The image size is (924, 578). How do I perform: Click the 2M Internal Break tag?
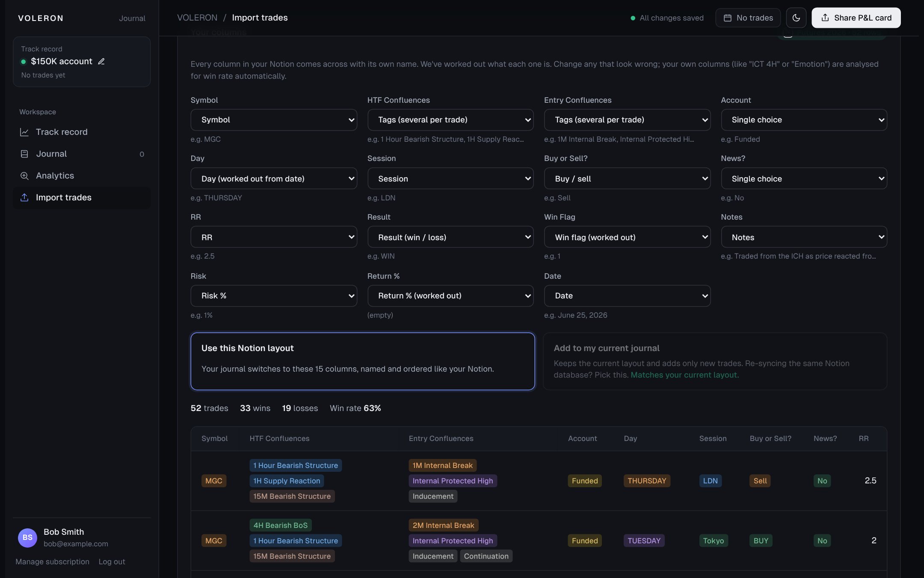click(x=443, y=525)
